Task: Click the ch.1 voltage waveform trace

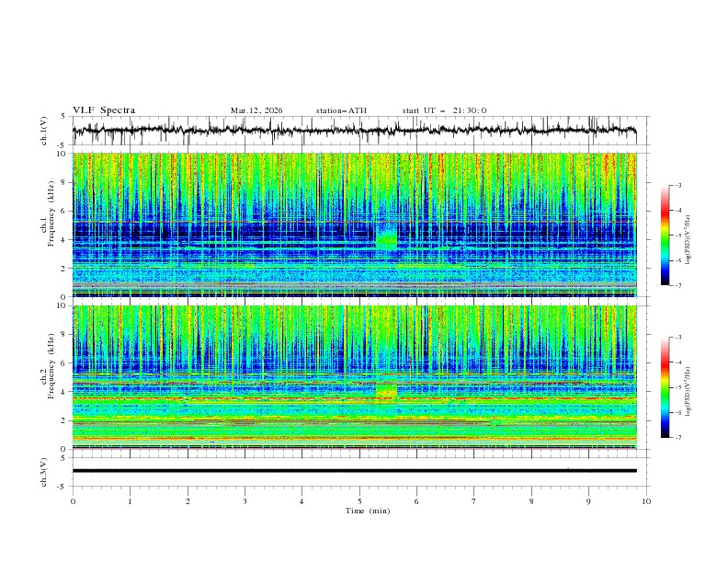Action: (354, 130)
